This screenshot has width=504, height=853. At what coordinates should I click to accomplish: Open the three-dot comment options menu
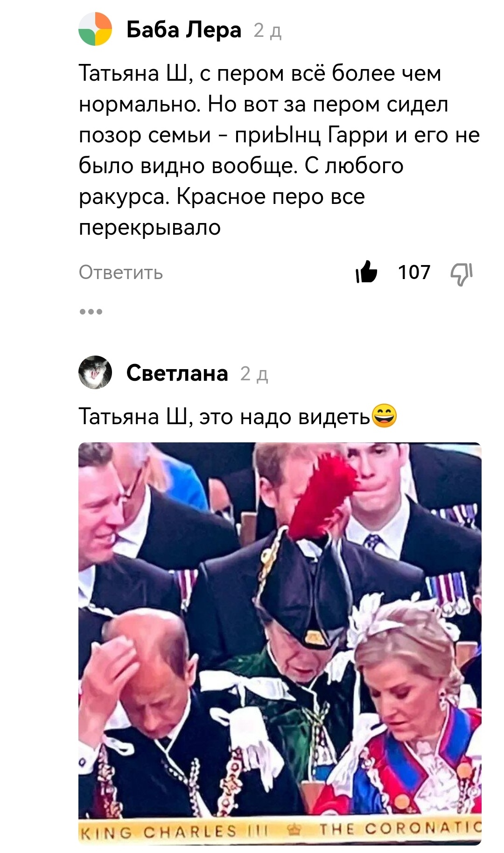[x=91, y=312]
